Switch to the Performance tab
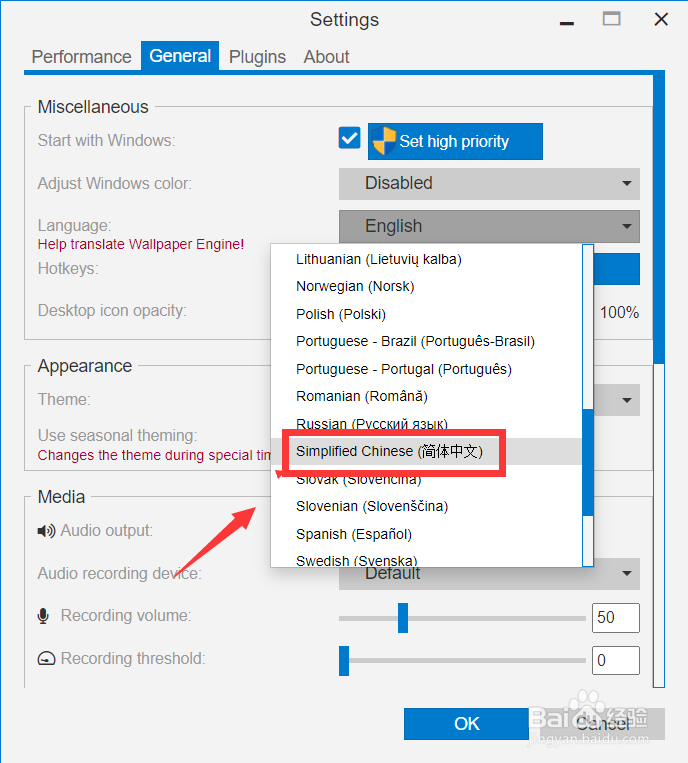 pos(81,56)
